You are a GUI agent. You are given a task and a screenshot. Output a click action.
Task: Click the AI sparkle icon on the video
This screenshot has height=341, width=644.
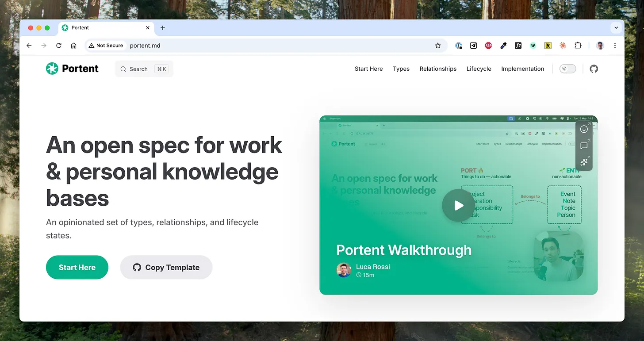[x=584, y=162]
